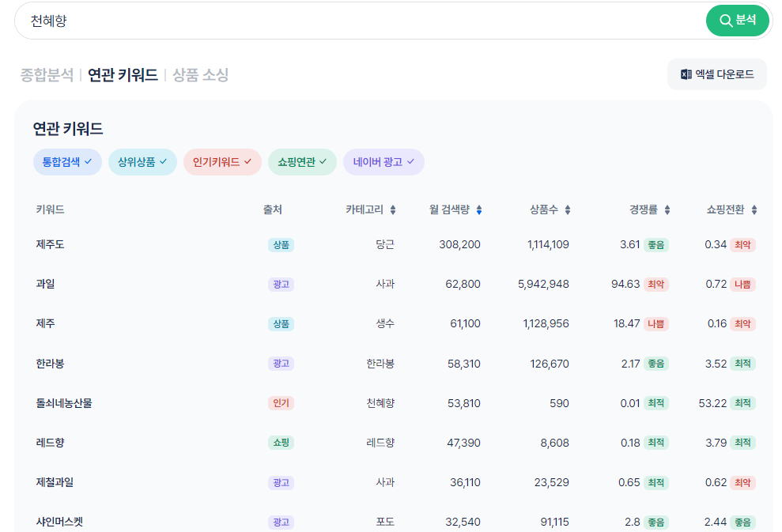Click the 좋음 competition badge for 제주도

coord(655,245)
